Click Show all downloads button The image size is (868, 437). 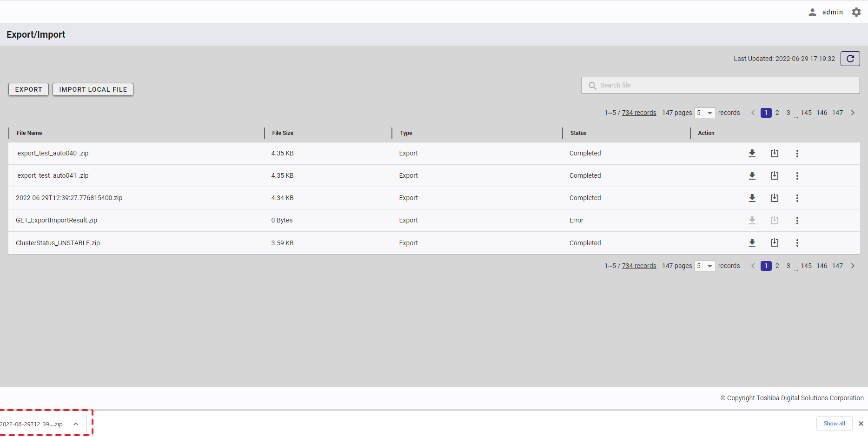tap(834, 424)
